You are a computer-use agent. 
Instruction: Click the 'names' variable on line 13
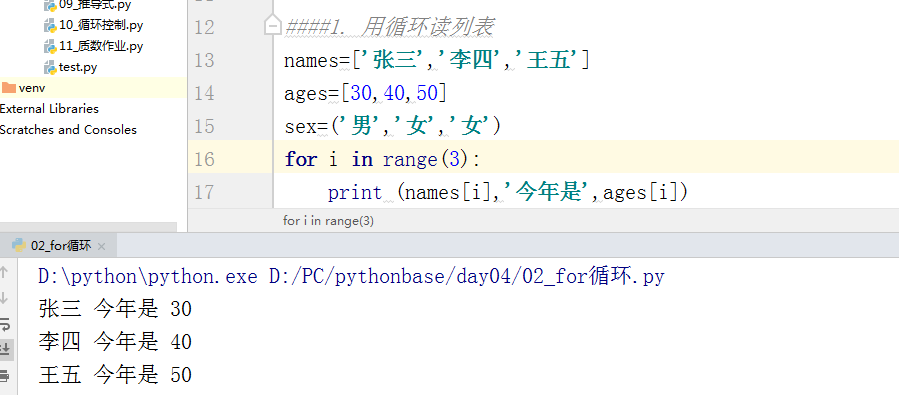click(312, 60)
